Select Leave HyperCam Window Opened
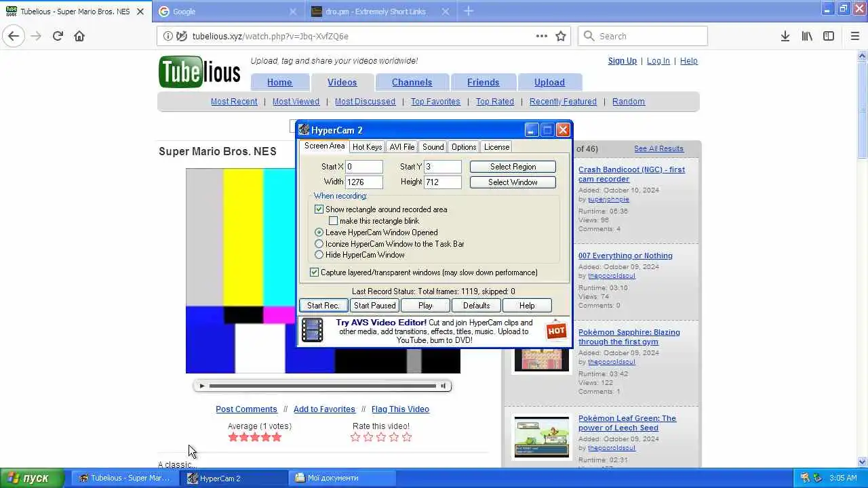The image size is (868, 488). point(319,232)
